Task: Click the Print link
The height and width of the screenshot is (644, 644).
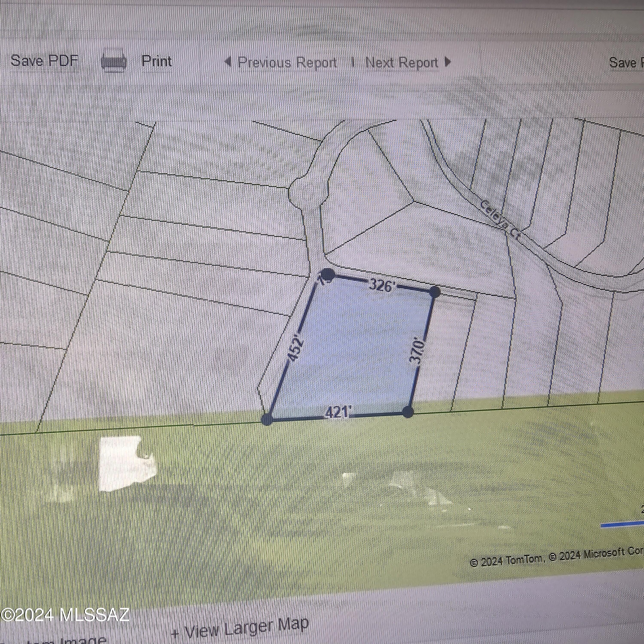Action: [x=157, y=61]
